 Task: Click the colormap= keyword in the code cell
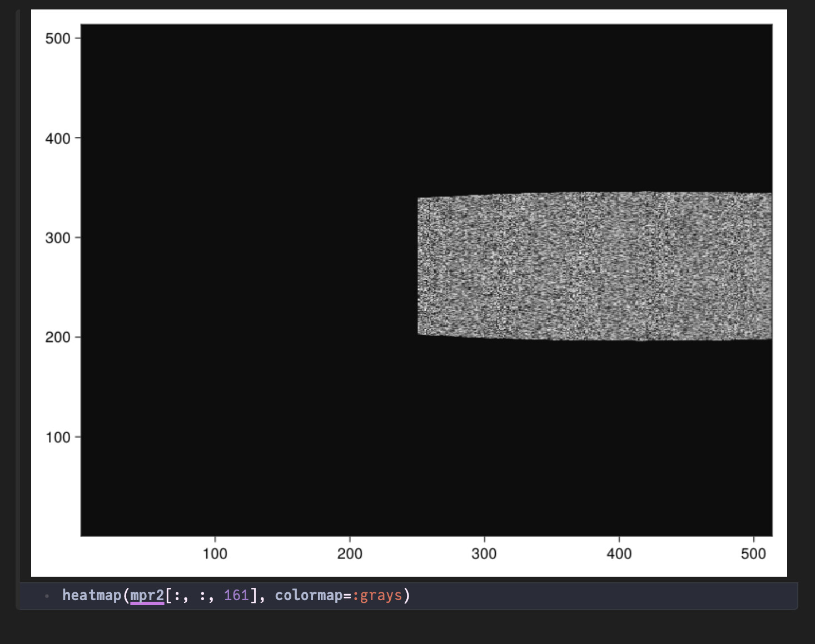point(311,595)
